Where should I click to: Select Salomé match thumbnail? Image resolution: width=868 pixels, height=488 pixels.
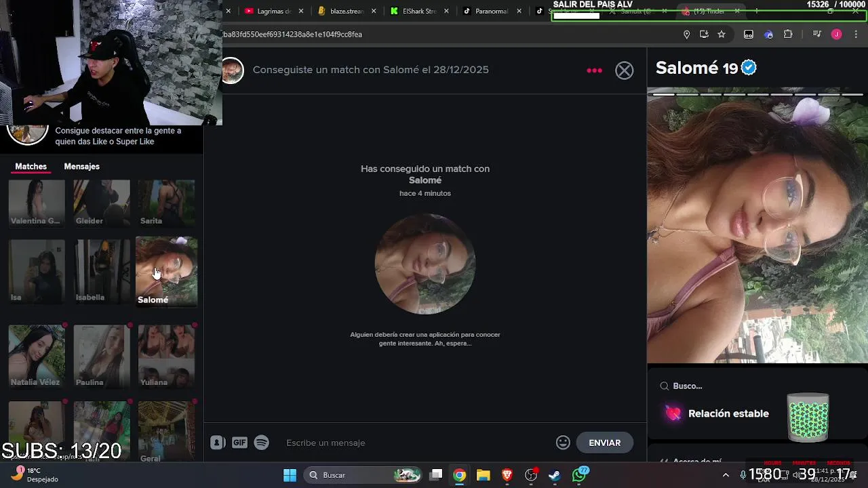point(166,271)
